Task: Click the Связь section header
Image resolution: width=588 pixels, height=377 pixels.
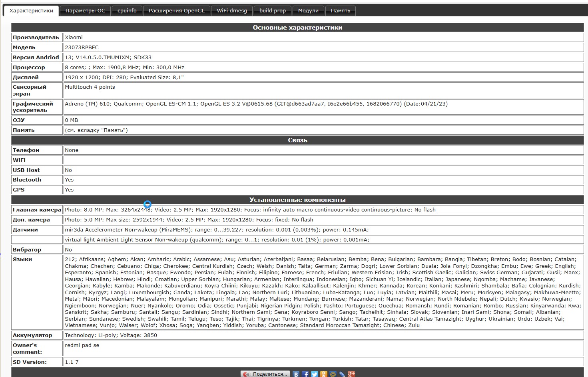Action: [297, 140]
